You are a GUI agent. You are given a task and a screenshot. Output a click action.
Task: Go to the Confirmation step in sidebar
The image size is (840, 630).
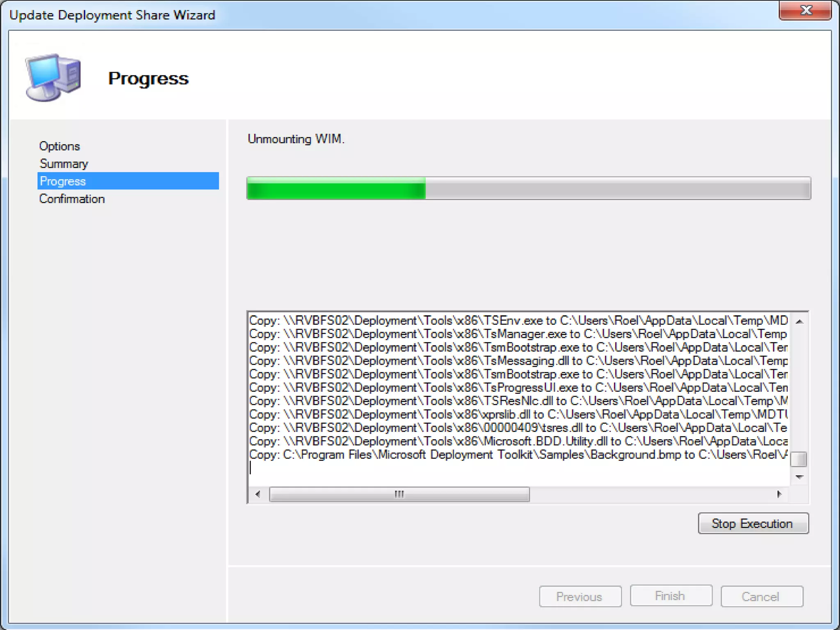72,199
